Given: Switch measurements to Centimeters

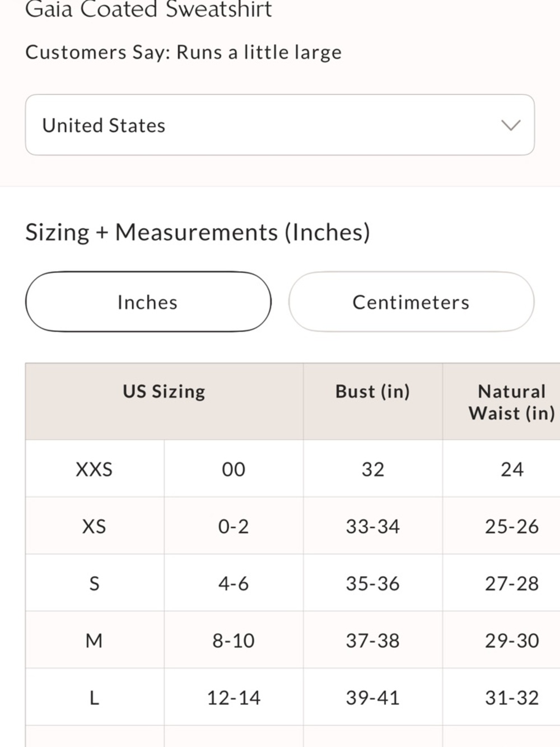Looking at the screenshot, I should click(x=412, y=302).
